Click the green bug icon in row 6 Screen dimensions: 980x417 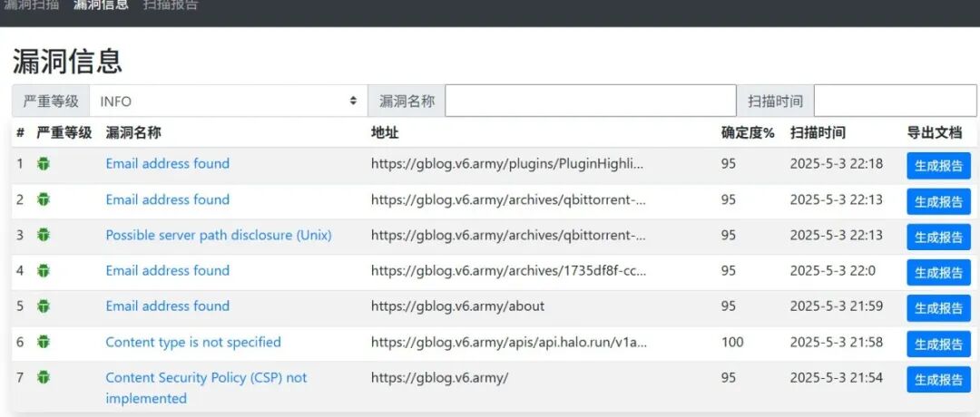(x=44, y=342)
